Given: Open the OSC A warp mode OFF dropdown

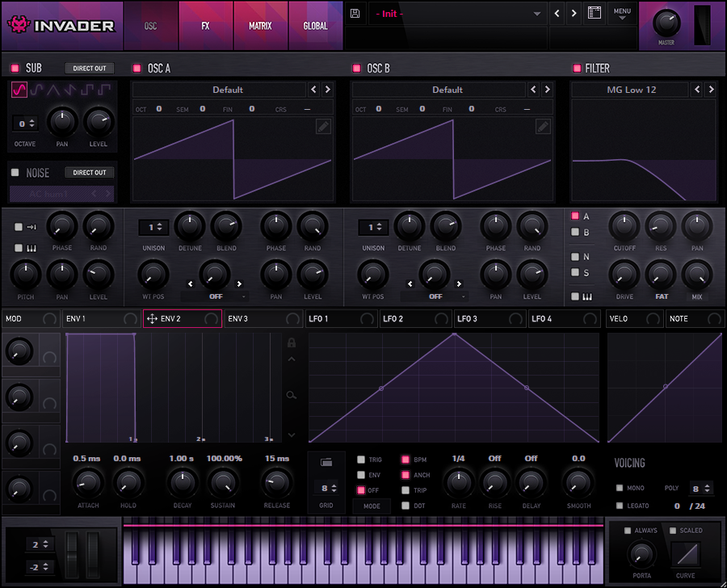Looking at the screenshot, I should (216, 296).
